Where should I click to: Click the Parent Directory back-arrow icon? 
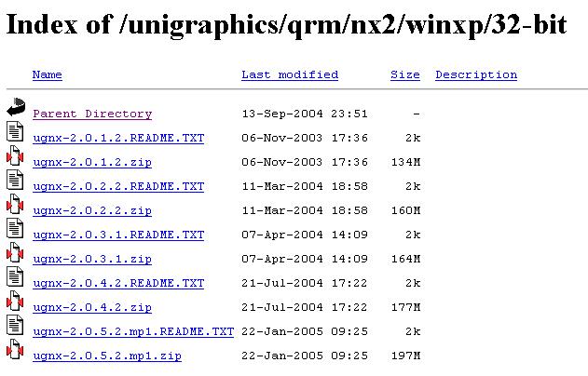(x=16, y=107)
